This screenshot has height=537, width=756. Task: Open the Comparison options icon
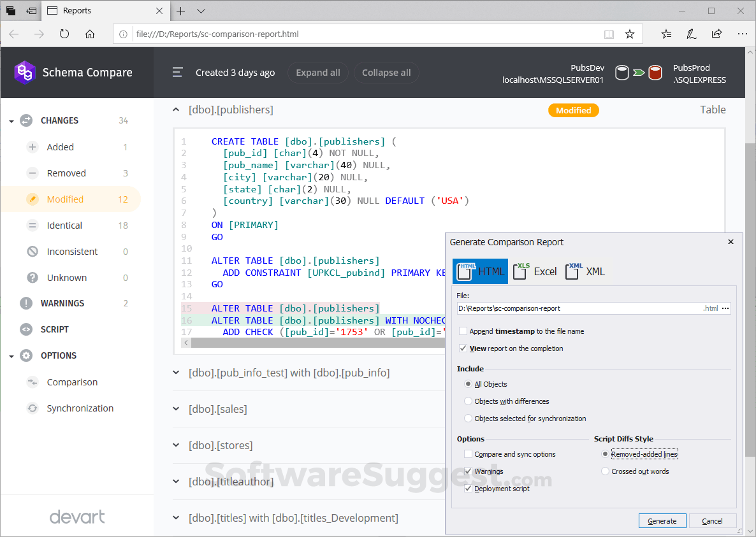click(32, 382)
